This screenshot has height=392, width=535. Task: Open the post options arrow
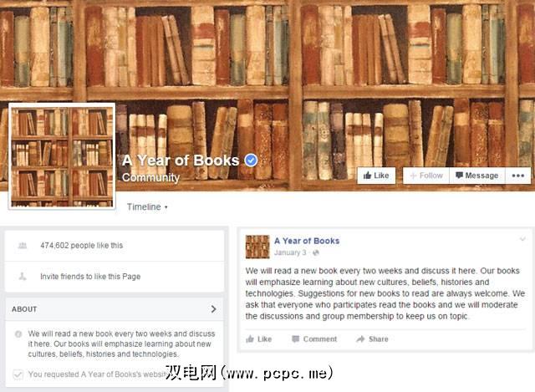coord(522,239)
